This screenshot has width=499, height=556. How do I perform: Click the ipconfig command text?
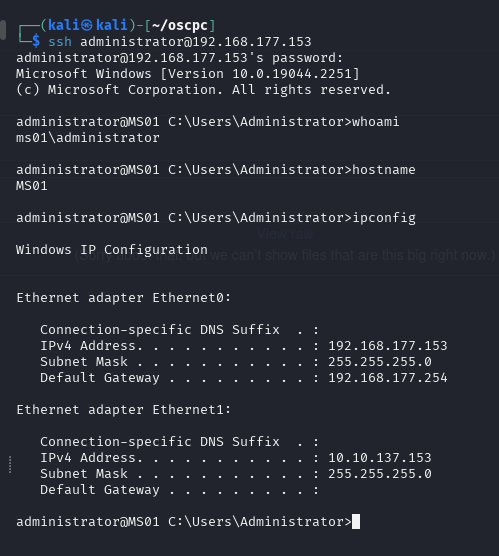pyautogui.click(x=384, y=218)
